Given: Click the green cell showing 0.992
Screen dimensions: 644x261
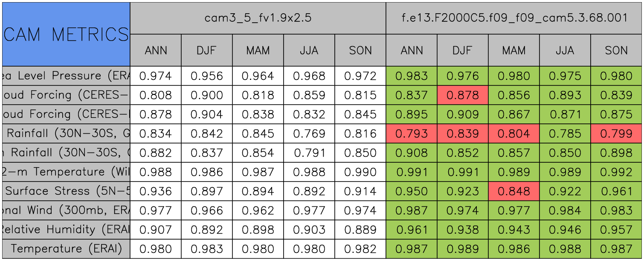Looking at the screenshot, I should click(616, 172).
